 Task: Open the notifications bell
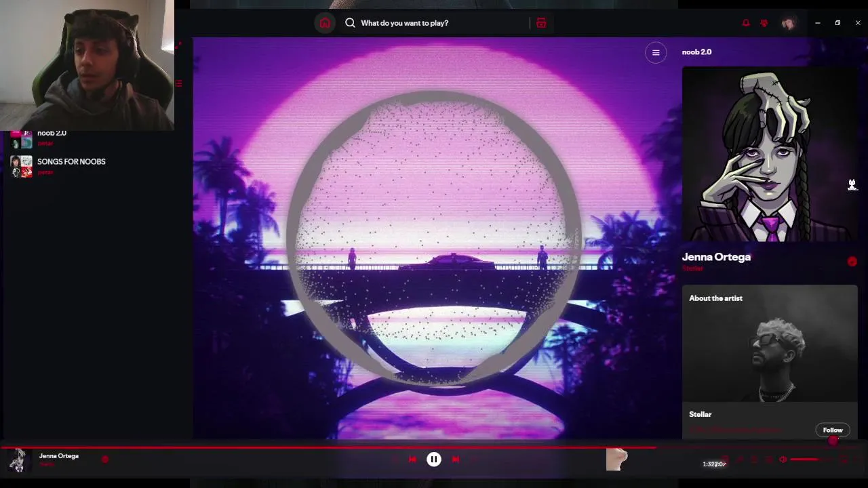[746, 23]
